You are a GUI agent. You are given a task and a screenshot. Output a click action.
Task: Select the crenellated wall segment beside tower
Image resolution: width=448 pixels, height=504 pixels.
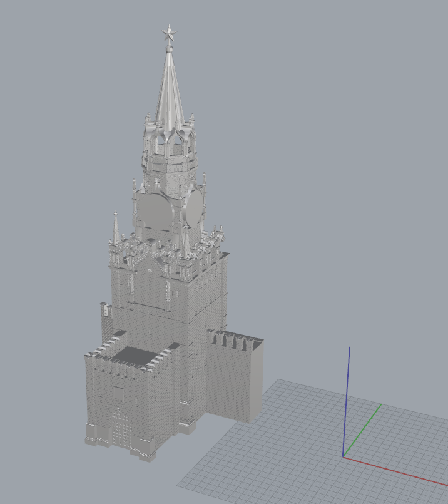[235, 376]
